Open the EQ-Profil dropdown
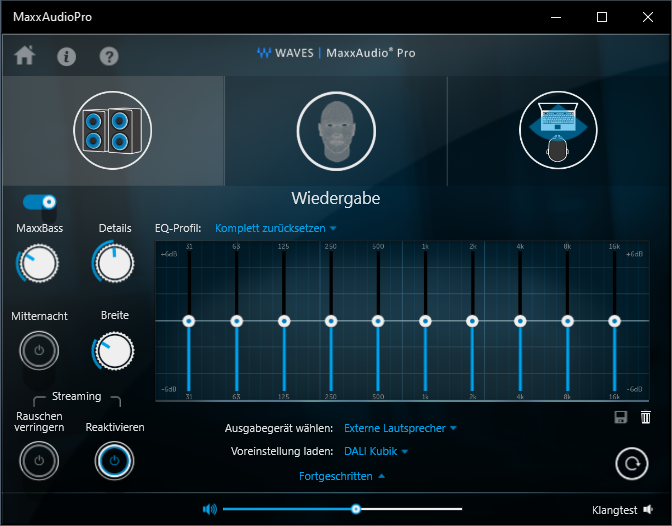 tap(275, 228)
